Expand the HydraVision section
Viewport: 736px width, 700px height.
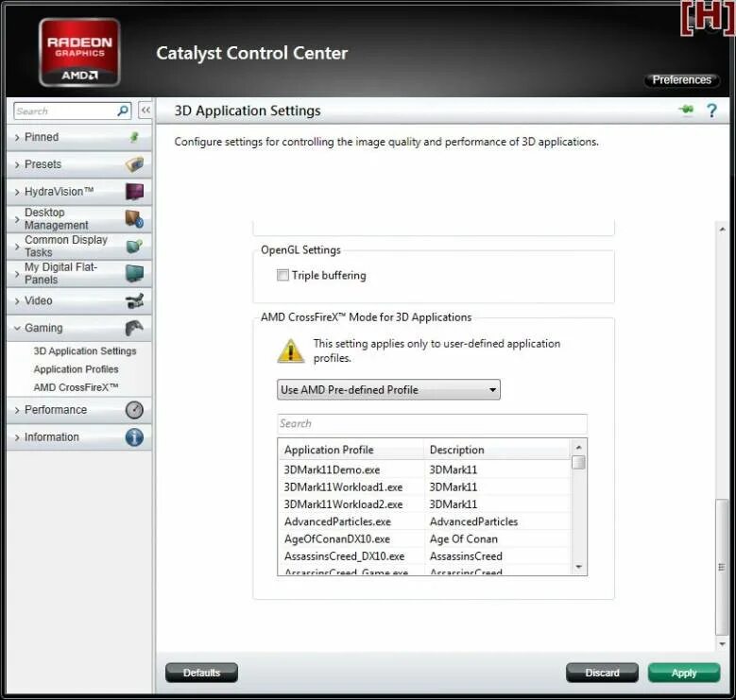pyautogui.click(x=78, y=192)
